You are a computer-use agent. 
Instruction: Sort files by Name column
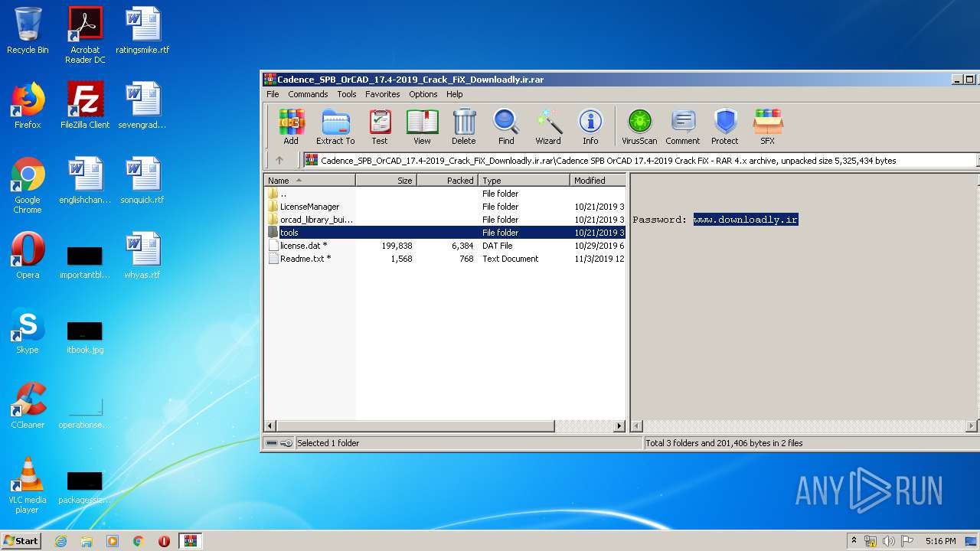(310, 181)
